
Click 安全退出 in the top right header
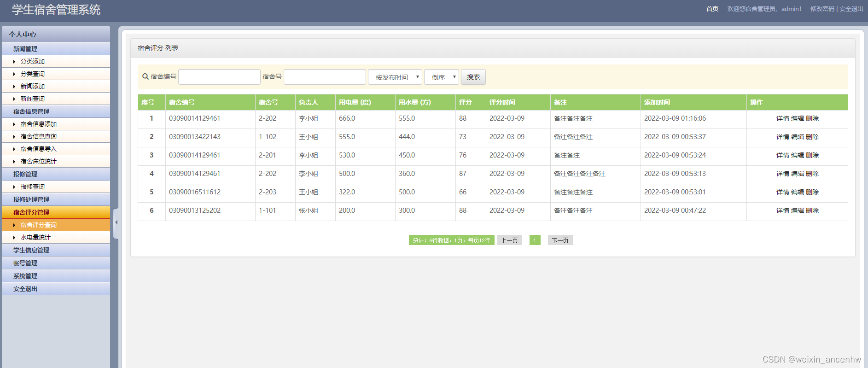tap(851, 9)
